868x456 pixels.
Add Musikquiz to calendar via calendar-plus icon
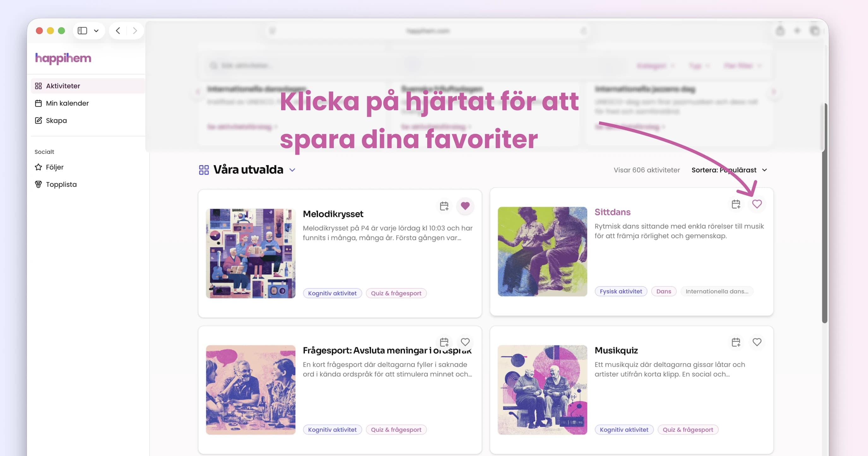pos(736,342)
